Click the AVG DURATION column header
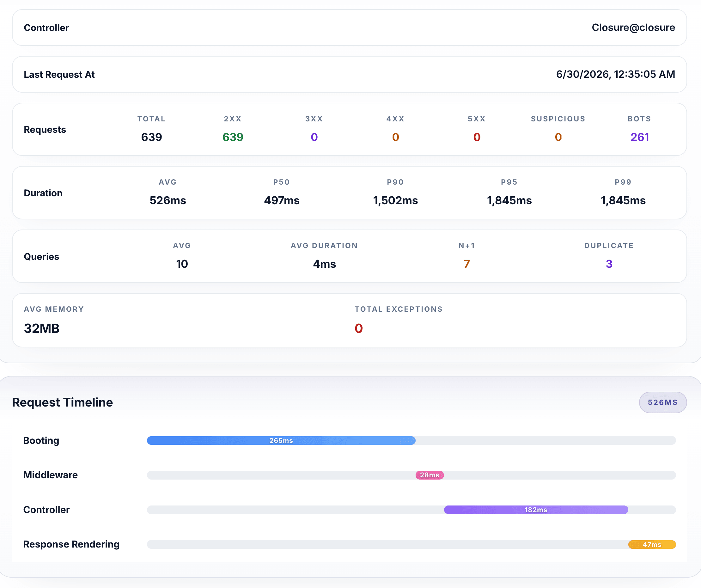701x588 pixels. [324, 246]
